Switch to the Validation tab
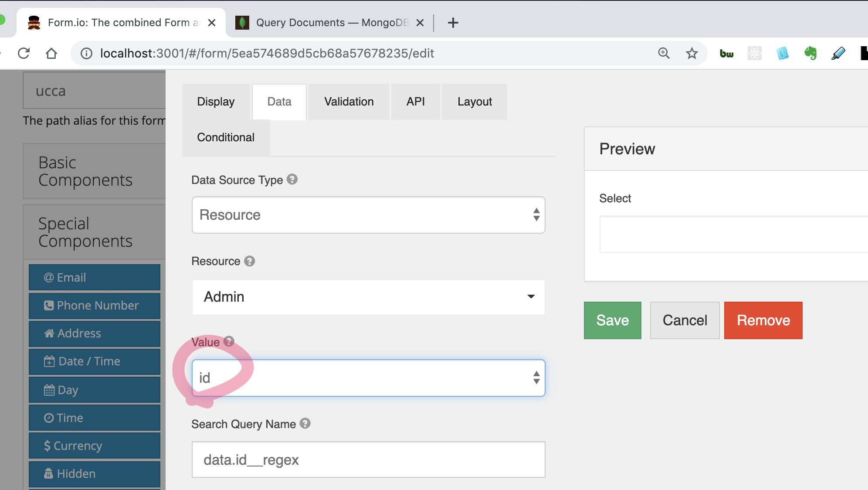868x490 pixels. pos(349,102)
